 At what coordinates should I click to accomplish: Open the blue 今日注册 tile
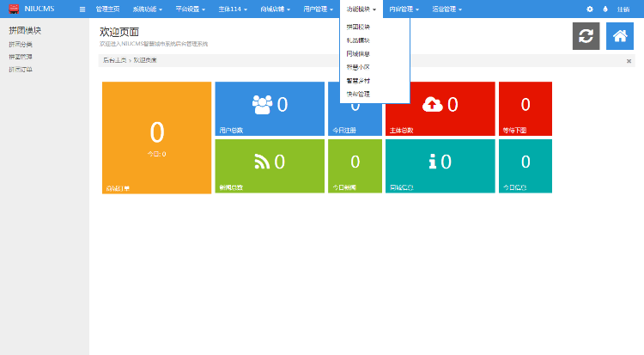(x=355, y=119)
